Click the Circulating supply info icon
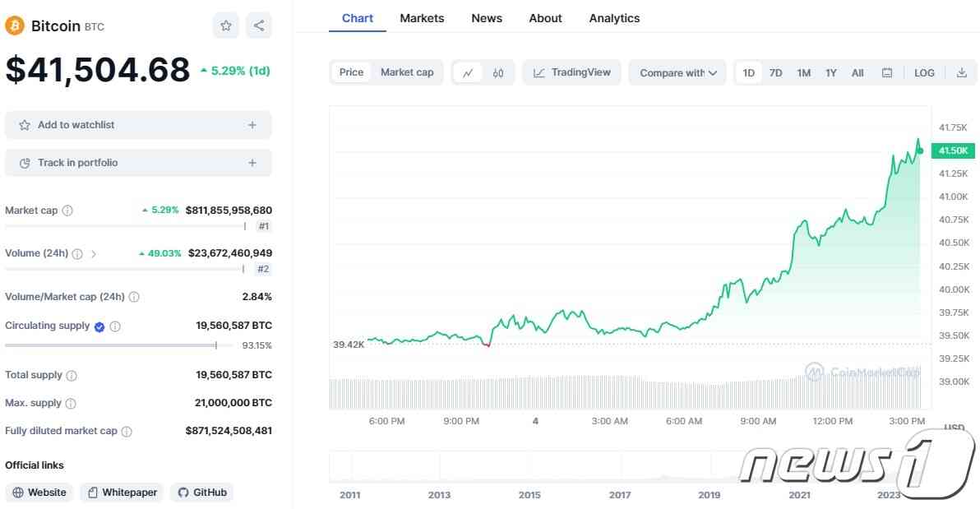Viewport: 980px width, 509px height. pos(115,326)
